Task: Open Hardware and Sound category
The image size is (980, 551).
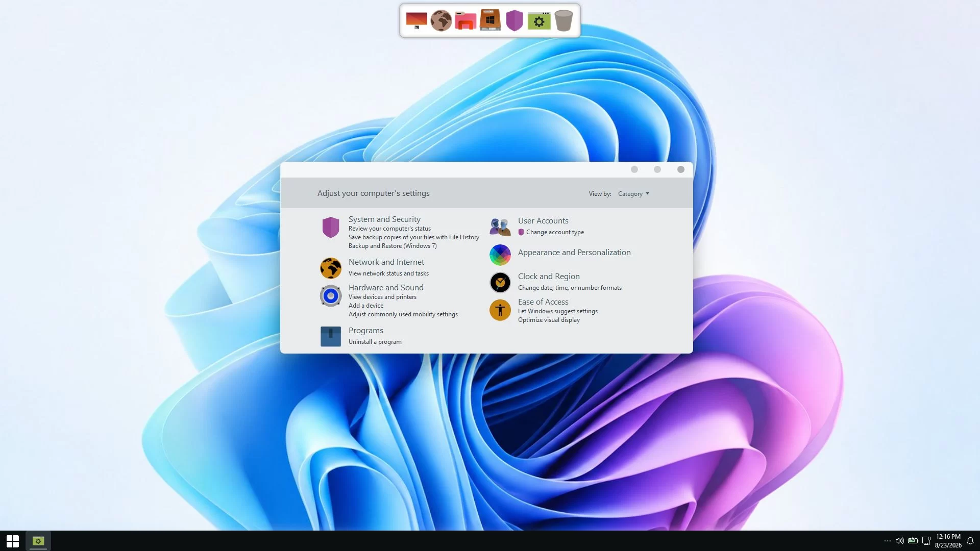Action: pyautogui.click(x=386, y=288)
